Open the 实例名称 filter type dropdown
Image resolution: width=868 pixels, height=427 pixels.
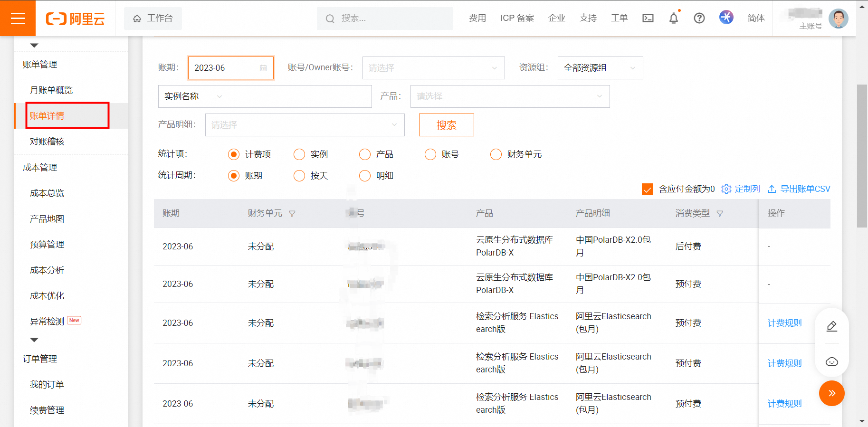pos(193,96)
